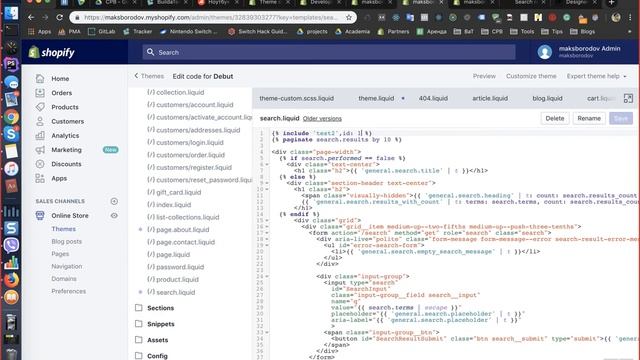The image size is (640, 360).
Task: Open PhpStorm from the dock
Action: pyautogui.click(x=11, y=64)
